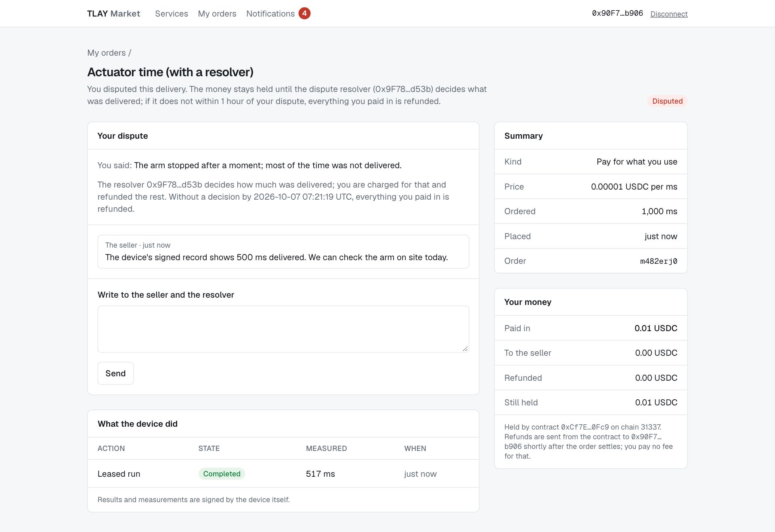Click the MEASURED column header

tap(326, 449)
